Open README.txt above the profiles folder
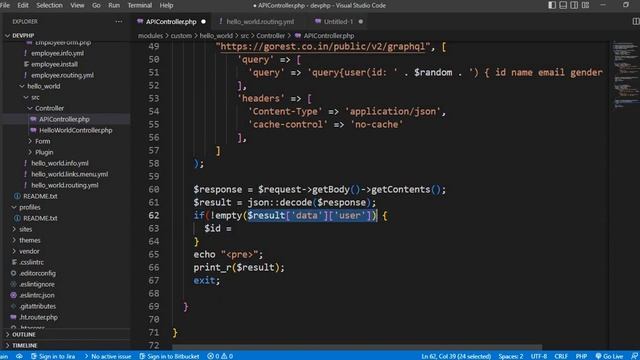Screen dimensions: 640x360 coord(40,196)
